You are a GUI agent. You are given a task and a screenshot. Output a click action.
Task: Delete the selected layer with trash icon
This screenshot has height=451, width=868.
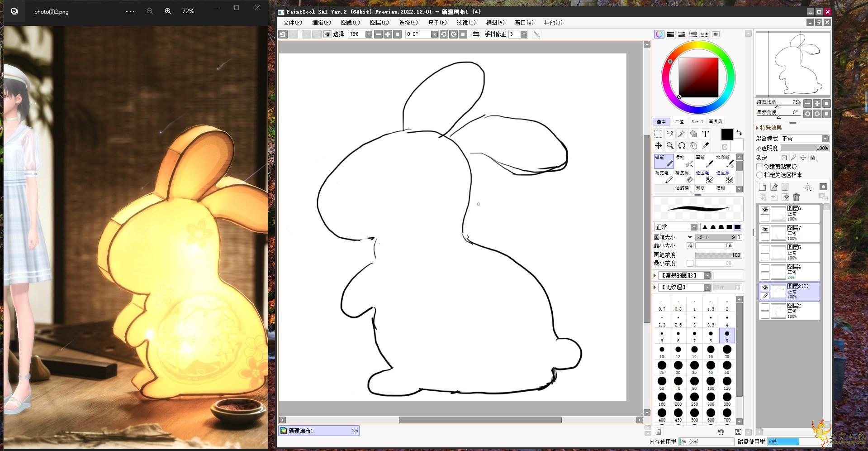coord(796,197)
